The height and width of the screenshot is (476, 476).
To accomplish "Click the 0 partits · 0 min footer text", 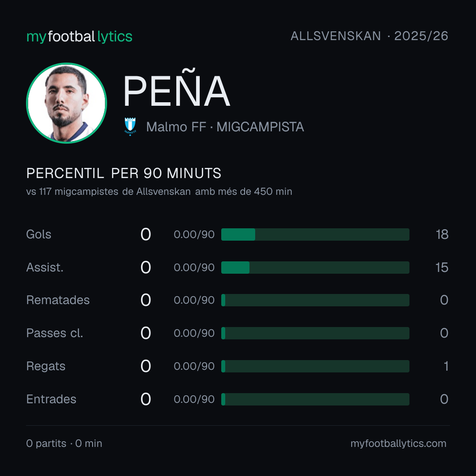I will pos(64,443).
